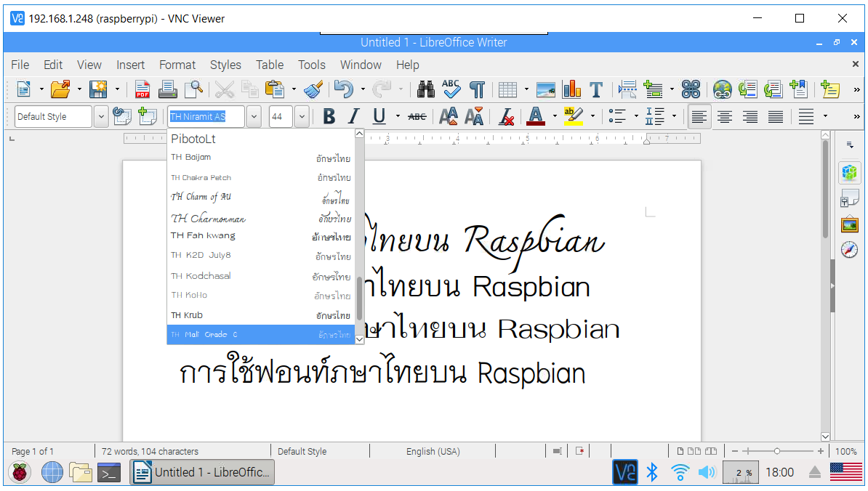Open the font color dropdown arrow
This screenshot has width=868, height=491.
pos(555,116)
